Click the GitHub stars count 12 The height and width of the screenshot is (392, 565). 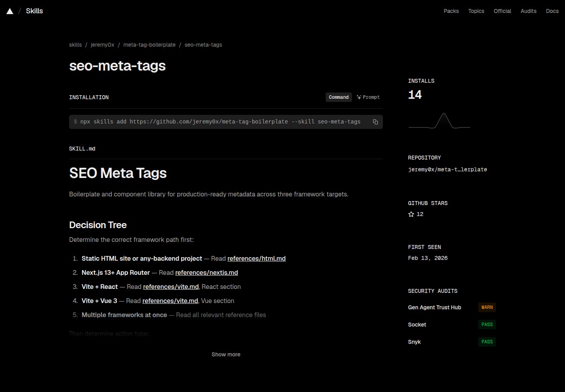click(x=420, y=214)
